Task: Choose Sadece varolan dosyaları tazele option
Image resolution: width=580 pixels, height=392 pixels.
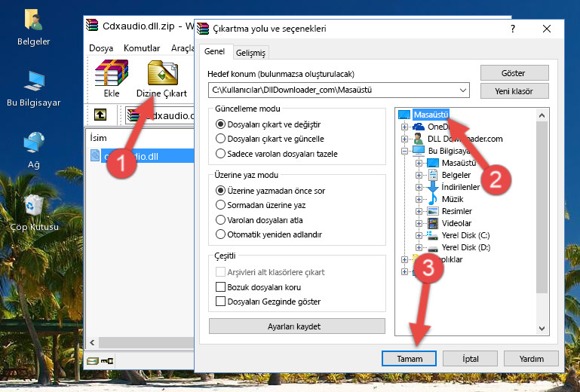Action: pos(220,154)
